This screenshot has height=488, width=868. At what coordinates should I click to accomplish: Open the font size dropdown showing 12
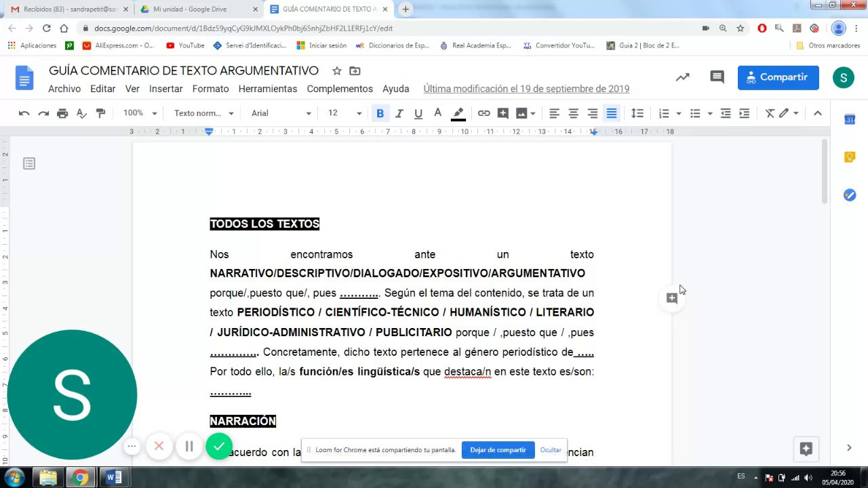click(x=344, y=113)
